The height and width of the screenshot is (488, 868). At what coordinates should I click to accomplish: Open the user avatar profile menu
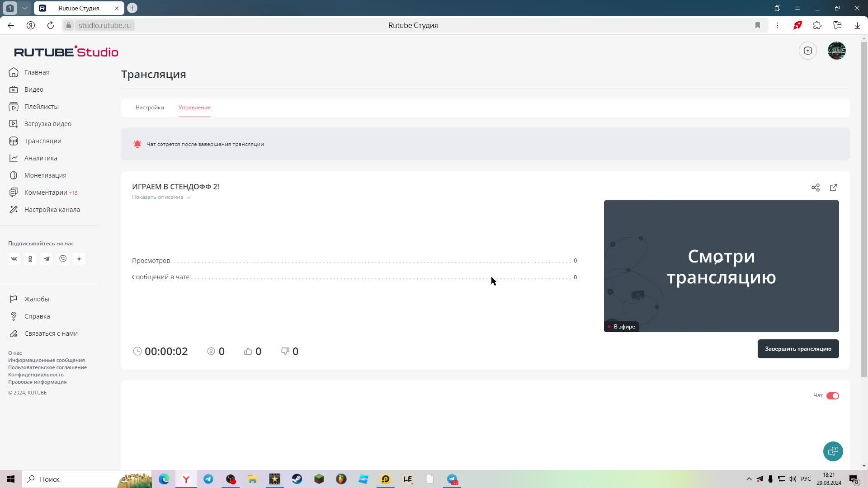pyautogui.click(x=837, y=51)
